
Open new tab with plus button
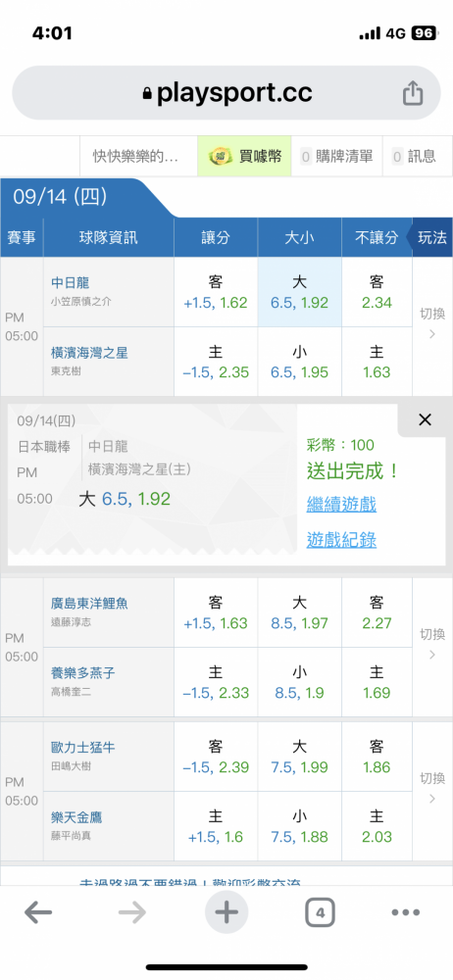226,912
